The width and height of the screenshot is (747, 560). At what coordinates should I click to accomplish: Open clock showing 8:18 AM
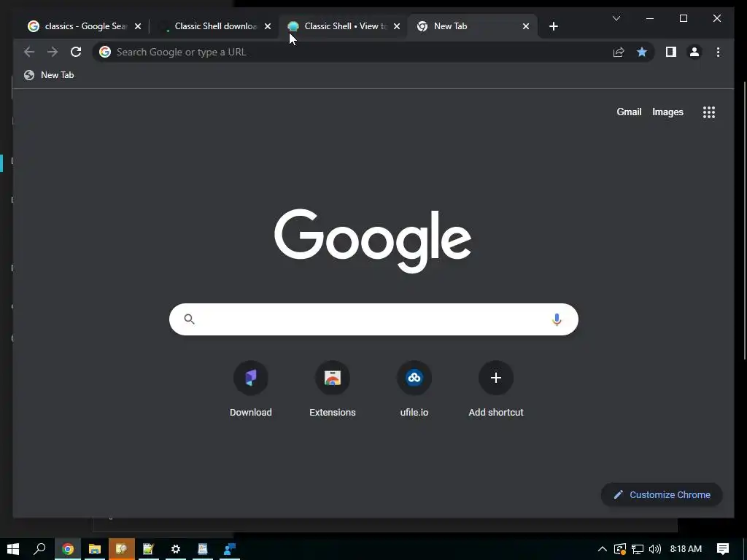[686, 549]
